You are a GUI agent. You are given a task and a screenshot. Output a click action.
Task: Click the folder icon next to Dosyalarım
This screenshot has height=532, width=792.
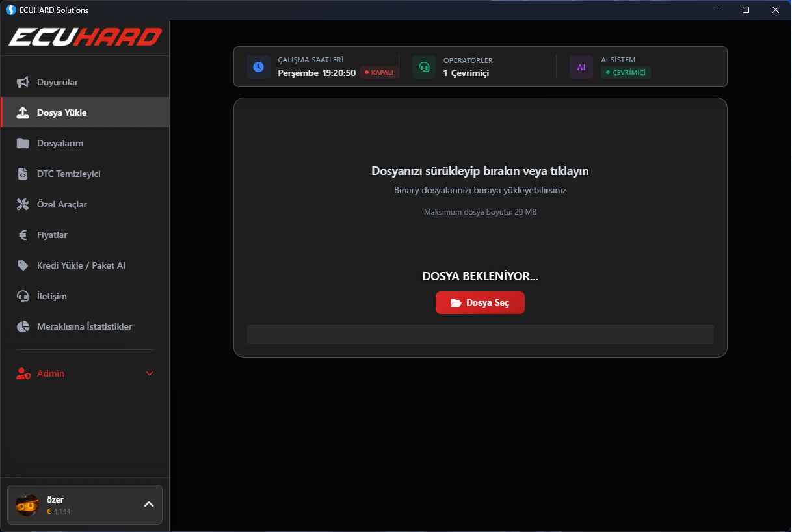click(23, 144)
